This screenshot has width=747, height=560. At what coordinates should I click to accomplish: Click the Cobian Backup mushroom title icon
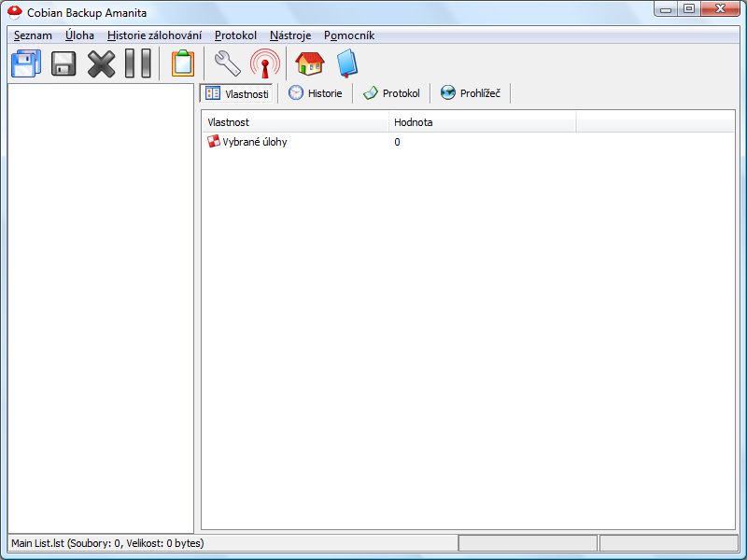(x=14, y=12)
